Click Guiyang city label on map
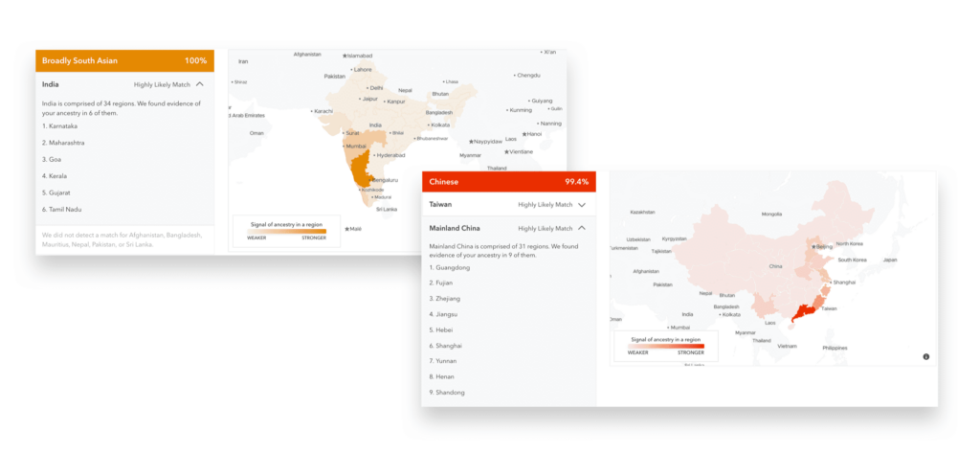The height and width of the screenshot is (453, 980). pos(541,101)
